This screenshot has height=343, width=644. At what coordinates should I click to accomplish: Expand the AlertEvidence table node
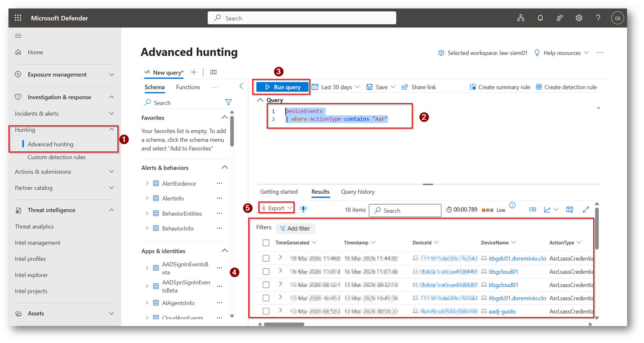coord(147,184)
